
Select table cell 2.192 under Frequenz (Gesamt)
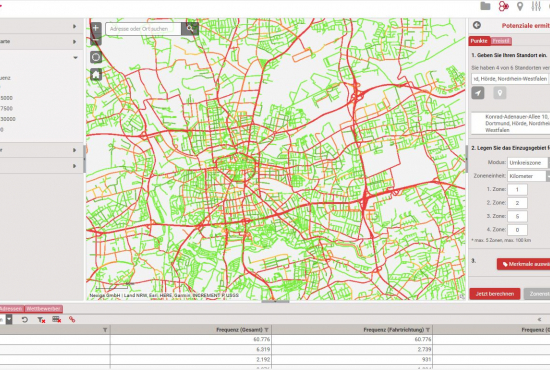[x=191, y=359]
